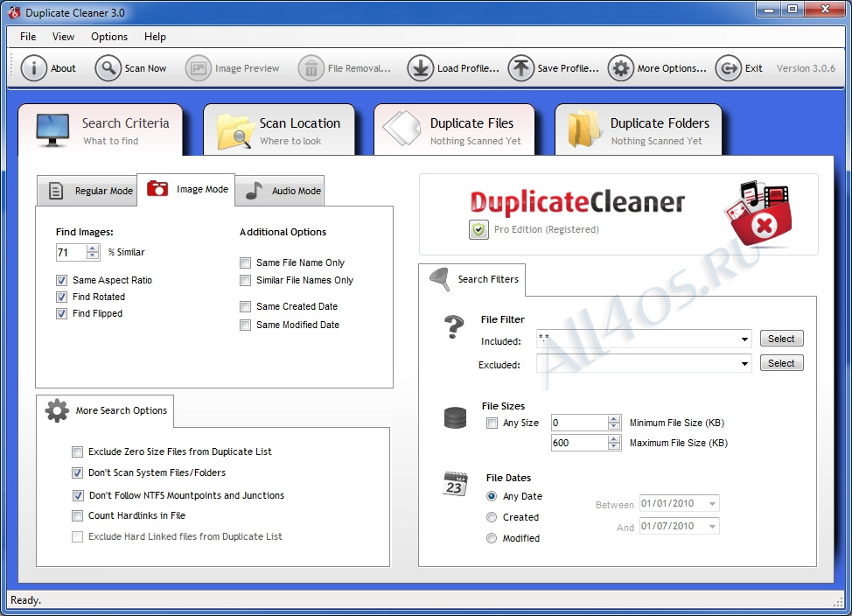The height and width of the screenshot is (616, 852).
Task: Open the View menu
Action: pos(63,37)
